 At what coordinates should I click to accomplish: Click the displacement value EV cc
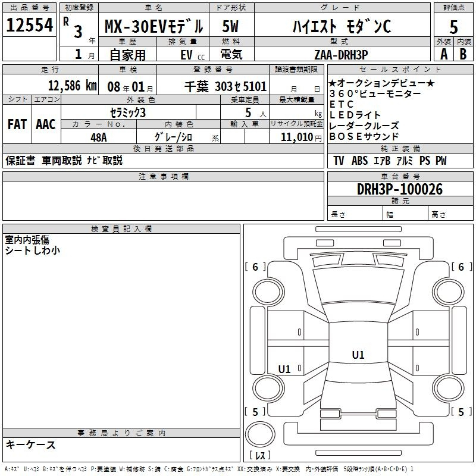[192, 55]
